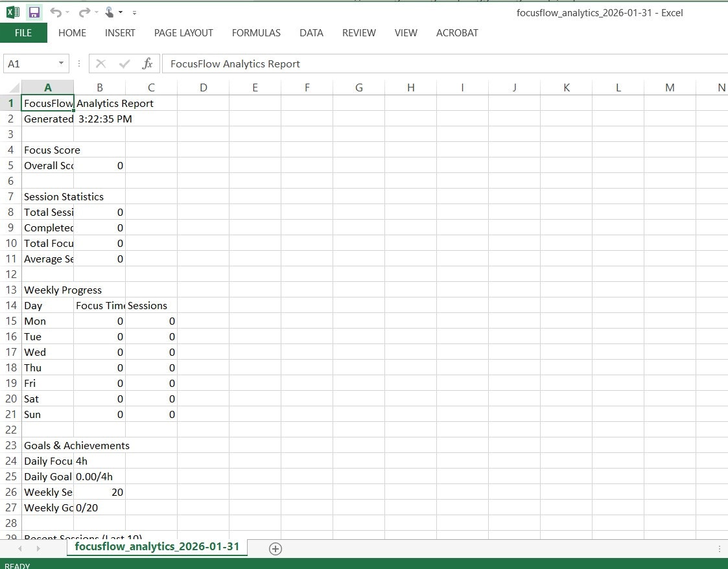Click the formula bar text field
This screenshot has width=728, height=569.
[445, 64]
